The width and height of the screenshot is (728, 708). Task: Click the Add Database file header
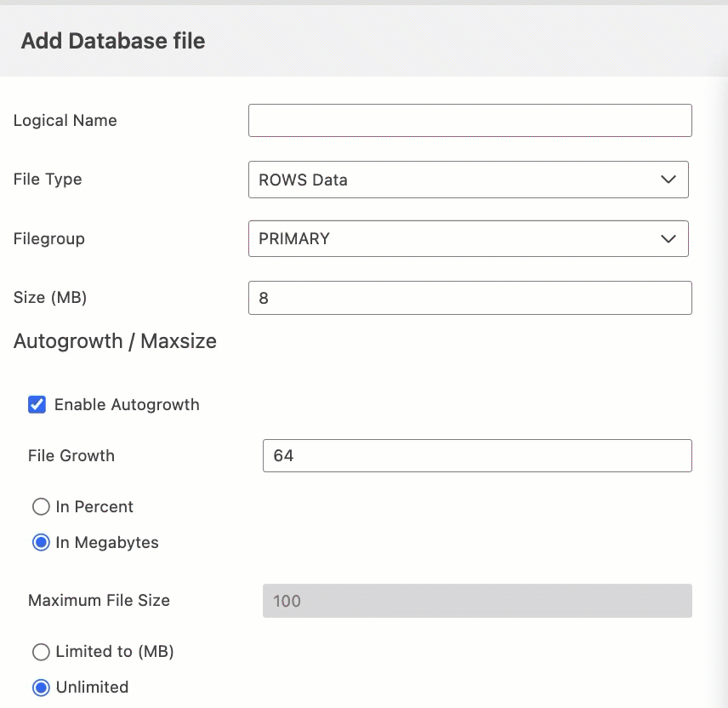[x=112, y=40]
